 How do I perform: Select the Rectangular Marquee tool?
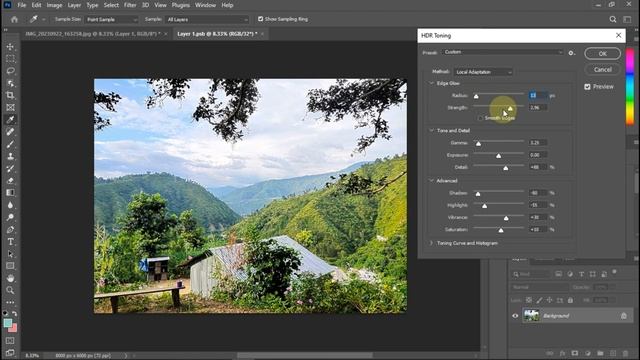click(x=10, y=59)
